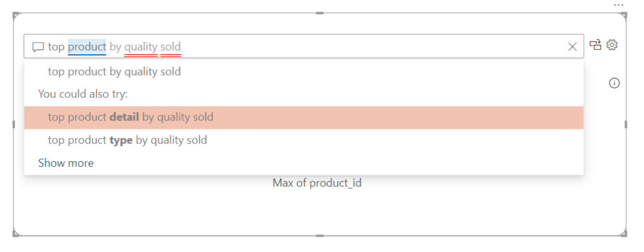
Task: Click the Q&A speech bubble icon
Action: tap(38, 47)
